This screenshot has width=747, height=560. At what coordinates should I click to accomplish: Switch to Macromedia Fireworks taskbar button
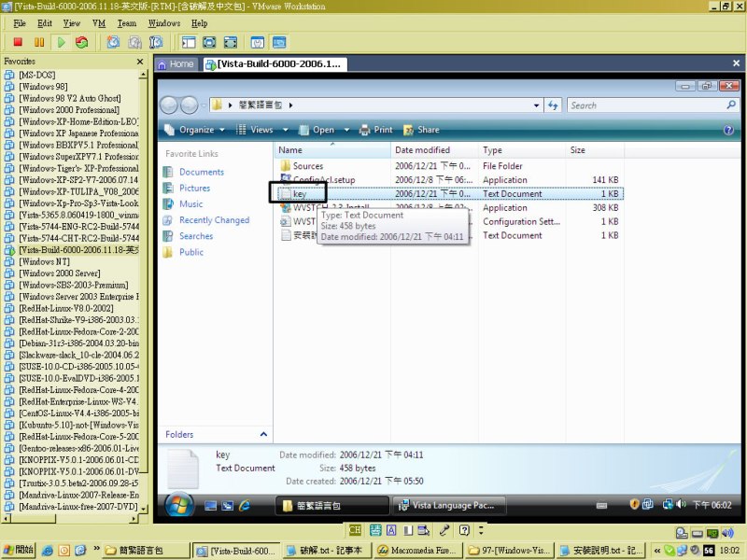tap(417, 551)
